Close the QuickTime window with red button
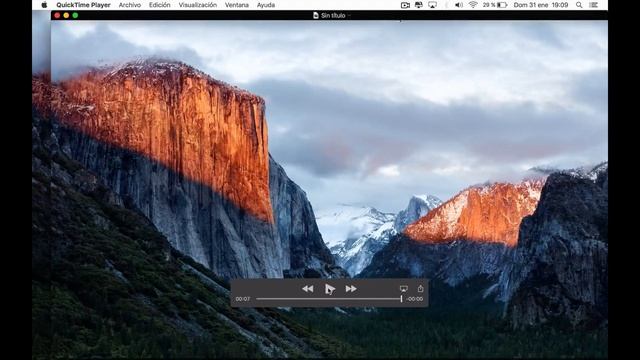This screenshot has height=360, width=640. pyautogui.click(x=57, y=16)
